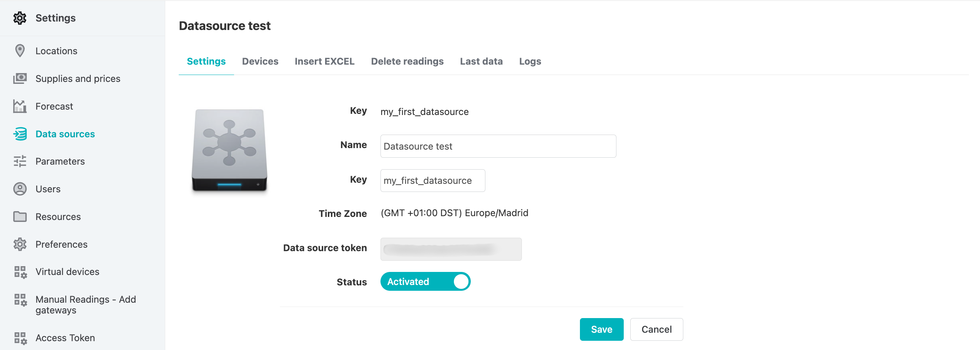Open Parameters section
The height and width of the screenshot is (350, 980).
click(x=60, y=161)
